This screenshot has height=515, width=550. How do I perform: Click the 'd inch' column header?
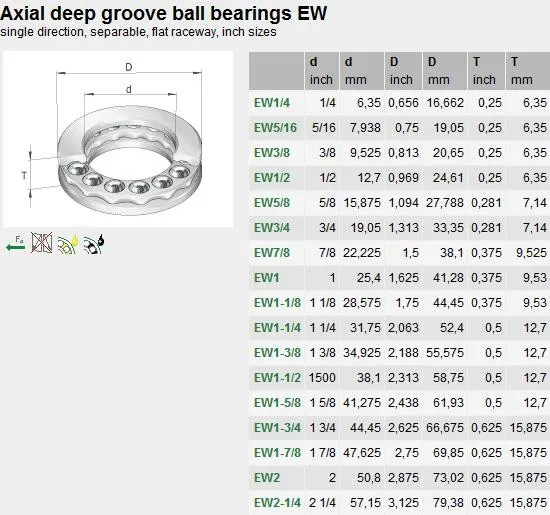point(322,71)
